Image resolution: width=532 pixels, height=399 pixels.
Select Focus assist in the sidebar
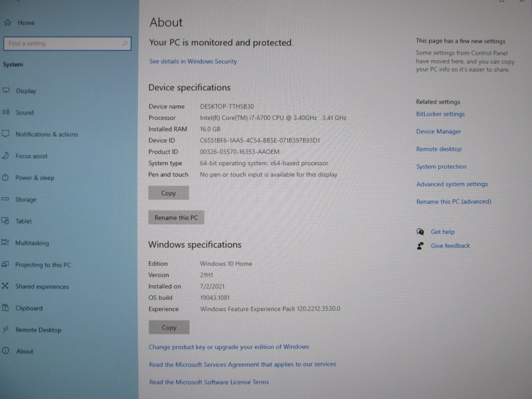coord(32,156)
